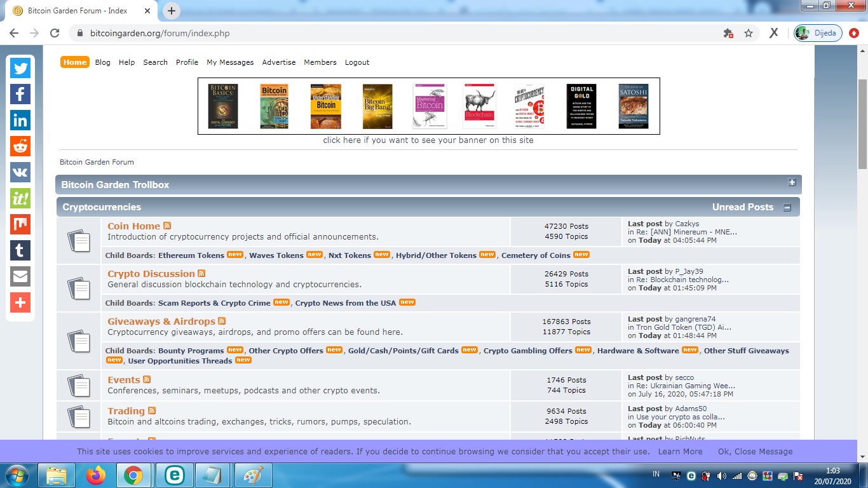Open the Events board

(x=124, y=380)
